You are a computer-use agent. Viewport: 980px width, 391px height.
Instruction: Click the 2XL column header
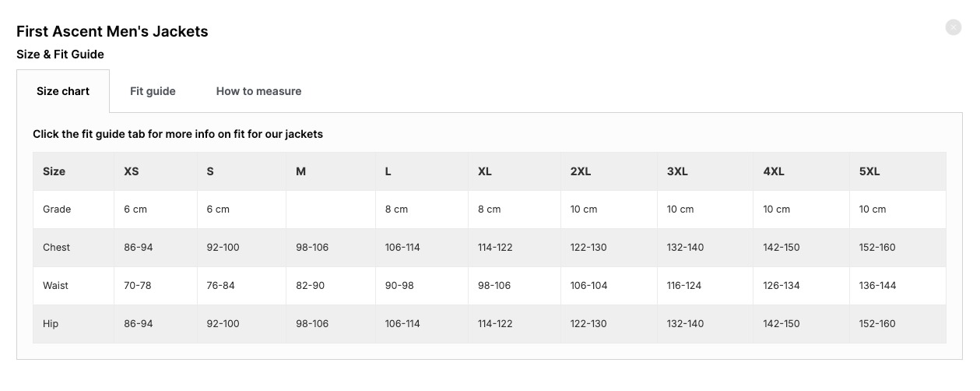tap(581, 171)
